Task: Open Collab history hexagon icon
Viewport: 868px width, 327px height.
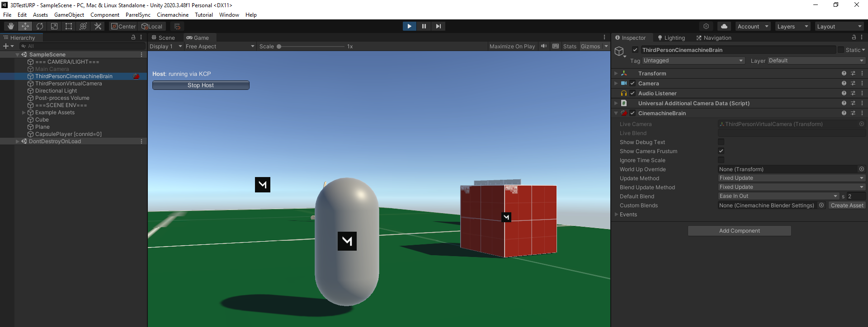Action: tap(706, 26)
